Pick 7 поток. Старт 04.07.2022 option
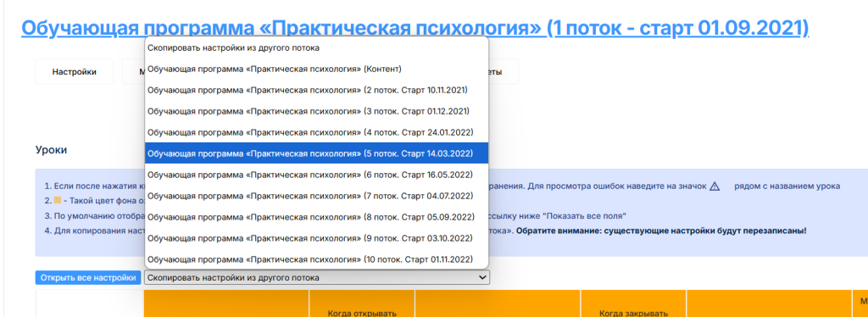 coord(317,195)
